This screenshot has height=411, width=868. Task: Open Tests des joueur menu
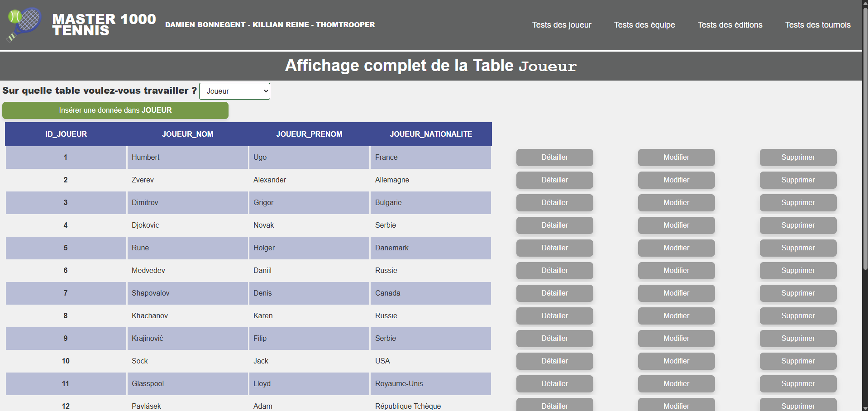pyautogui.click(x=562, y=25)
